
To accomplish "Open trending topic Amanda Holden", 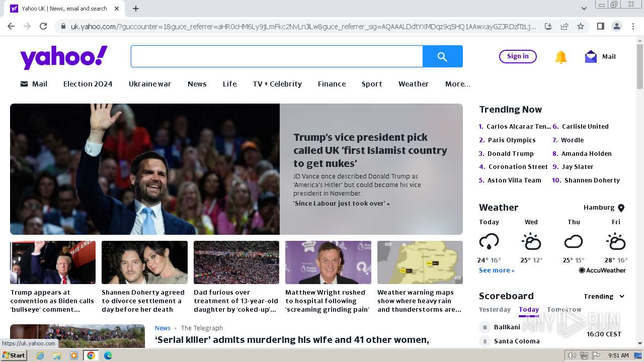I will click(587, 153).
